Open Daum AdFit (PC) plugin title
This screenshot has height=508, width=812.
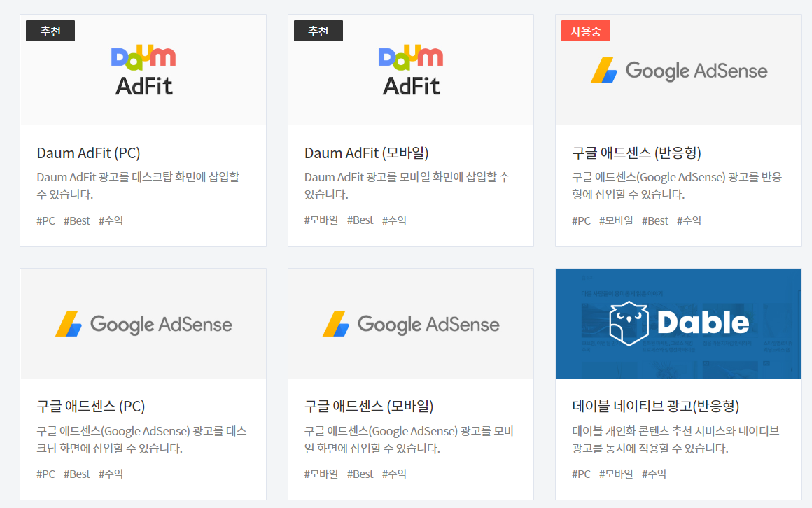tap(89, 153)
